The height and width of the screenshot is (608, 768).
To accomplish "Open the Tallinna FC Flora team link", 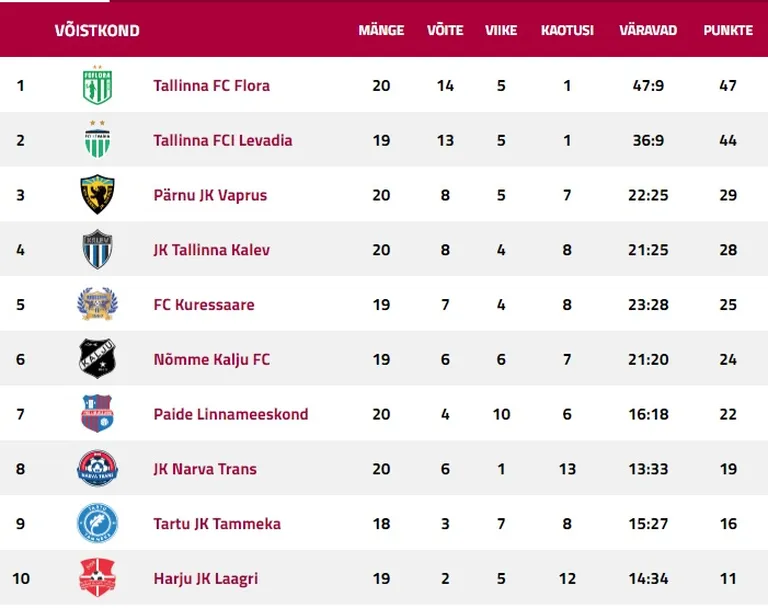I will [x=212, y=86].
